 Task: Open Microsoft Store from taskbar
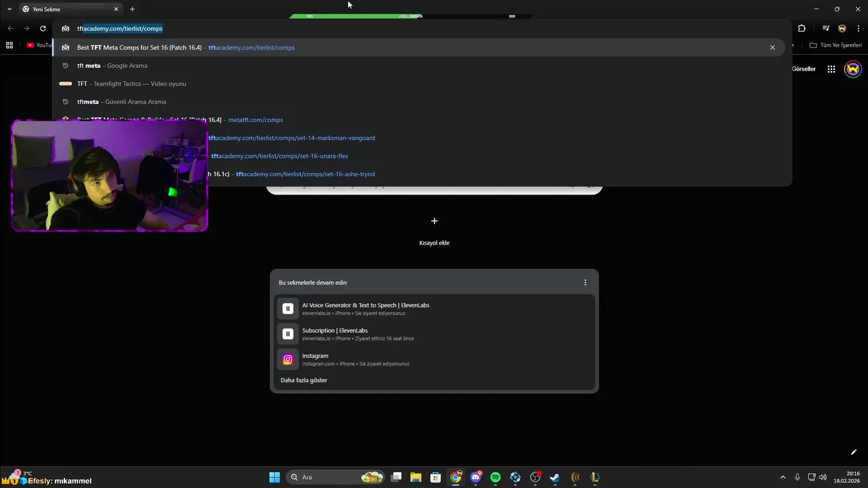435,477
